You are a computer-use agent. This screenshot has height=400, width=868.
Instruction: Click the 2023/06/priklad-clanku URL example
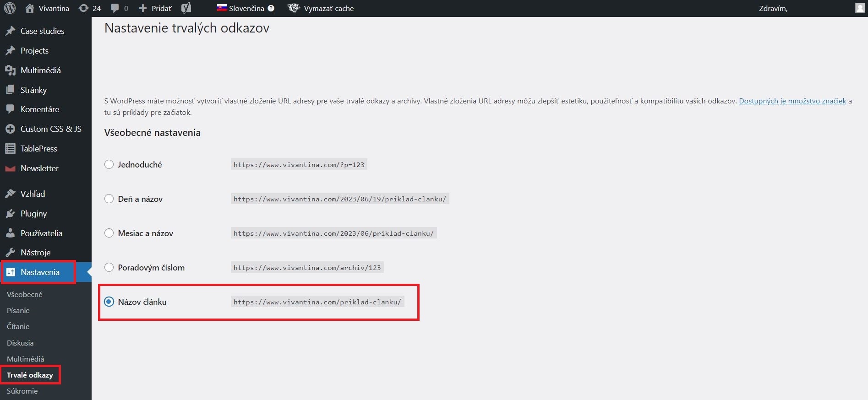333,233
